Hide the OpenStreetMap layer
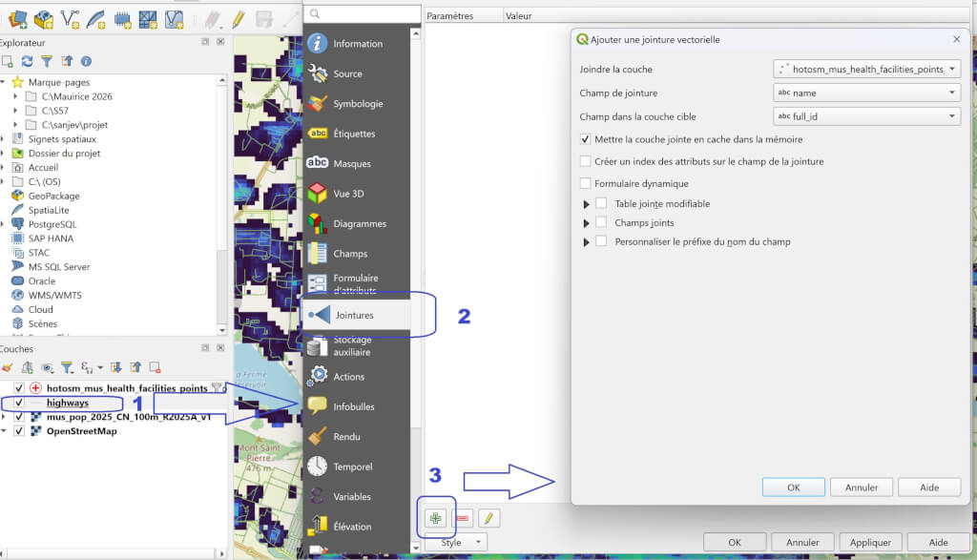This screenshot has height=560, width=977. 19,430
